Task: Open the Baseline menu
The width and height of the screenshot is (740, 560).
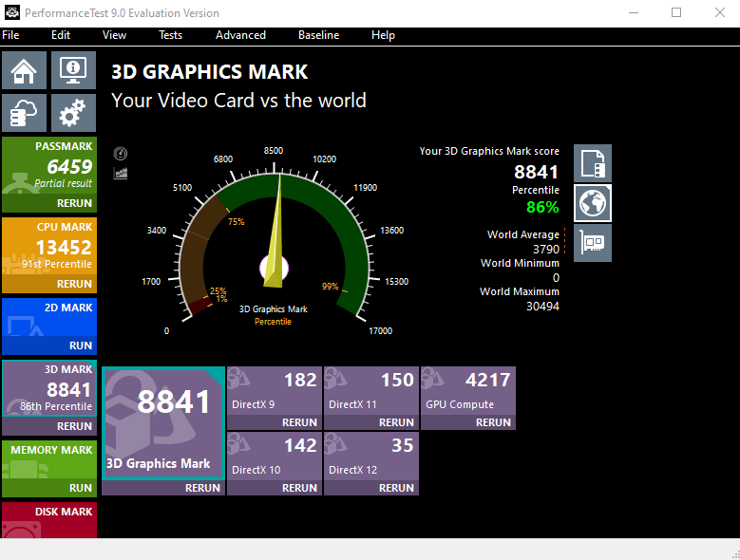Action: click(318, 35)
